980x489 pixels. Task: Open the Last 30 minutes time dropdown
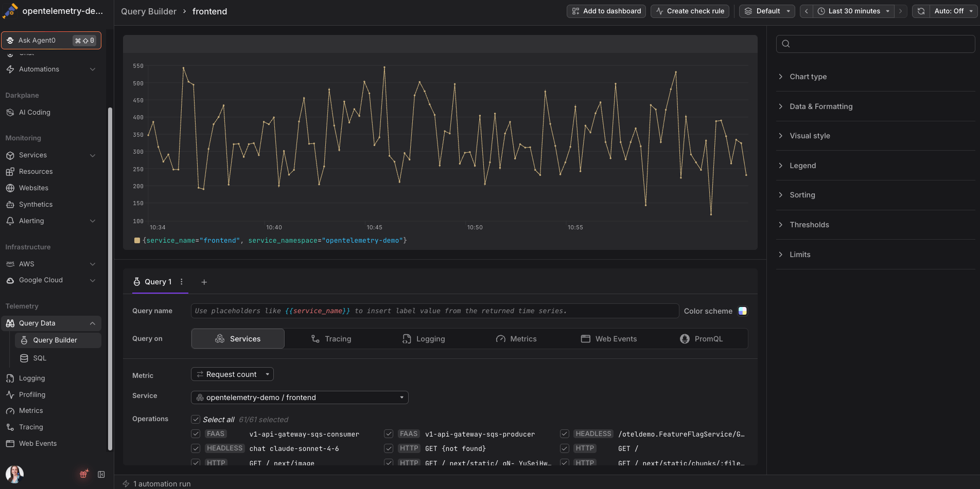pyautogui.click(x=853, y=11)
